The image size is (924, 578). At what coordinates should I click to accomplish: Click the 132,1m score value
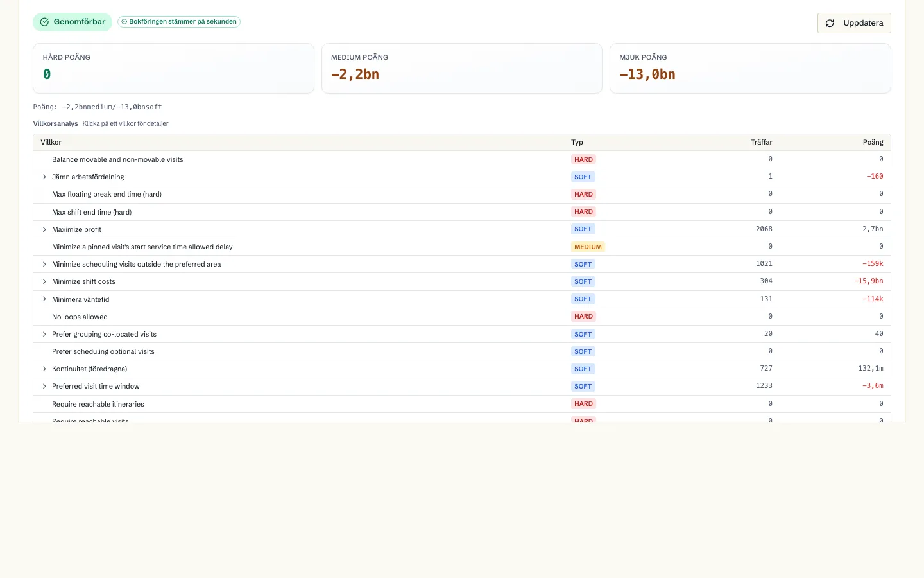[x=871, y=369]
